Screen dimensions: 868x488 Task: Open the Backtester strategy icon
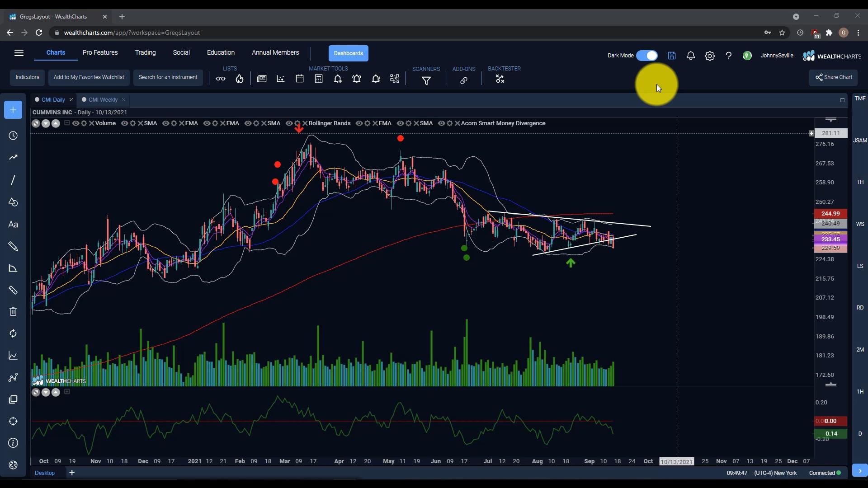click(500, 79)
